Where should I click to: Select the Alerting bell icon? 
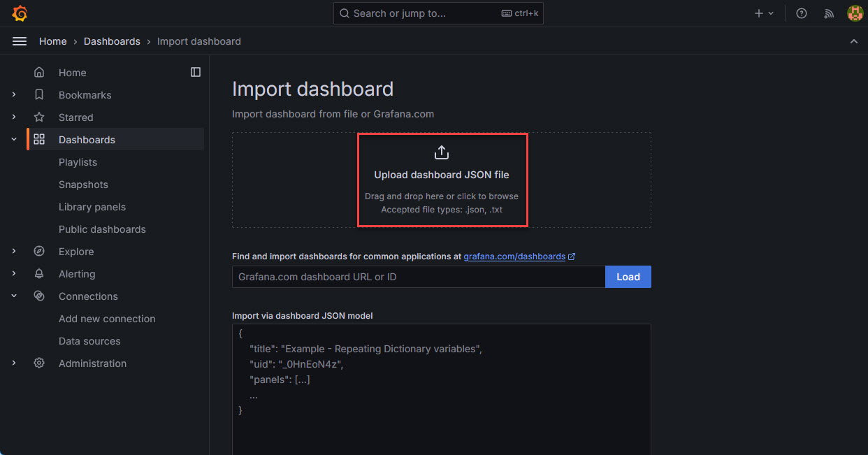pos(39,273)
